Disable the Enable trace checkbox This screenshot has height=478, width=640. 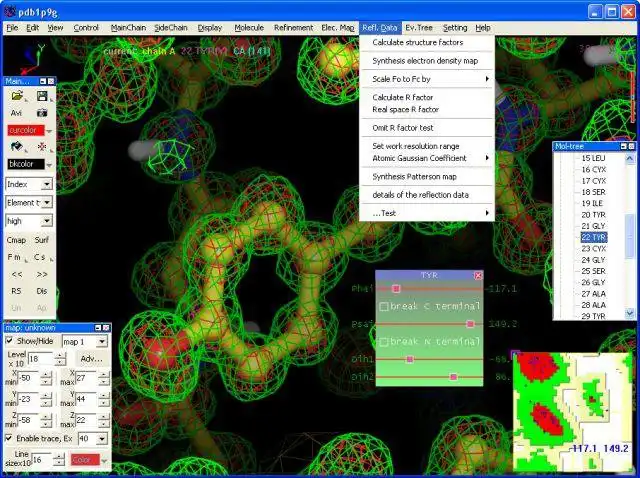click(10, 438)
